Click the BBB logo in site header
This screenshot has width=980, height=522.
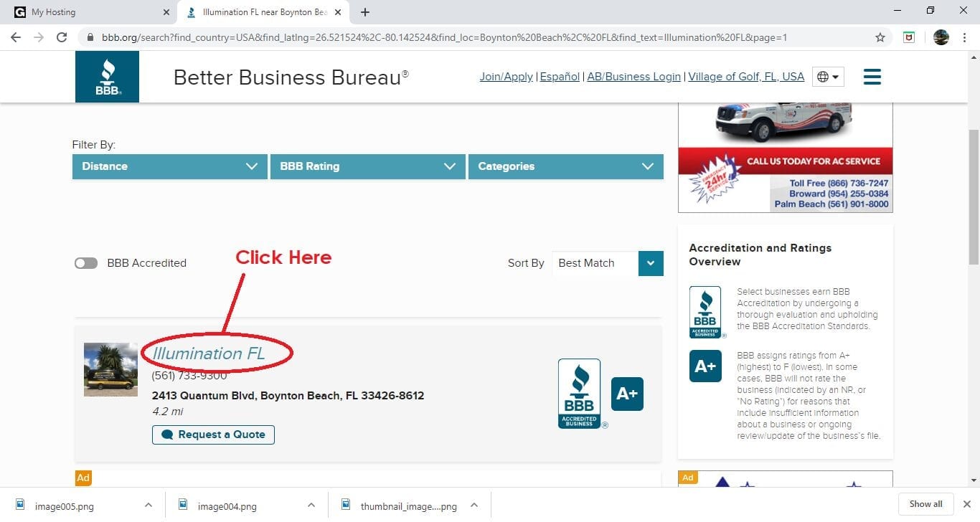[x=107, y=77]
